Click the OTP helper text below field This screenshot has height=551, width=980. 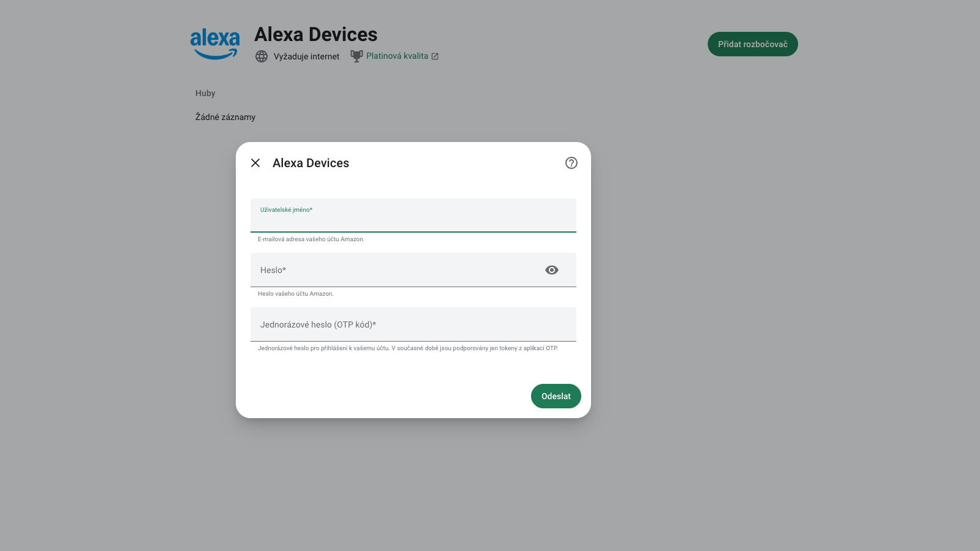tap(408, 348)
